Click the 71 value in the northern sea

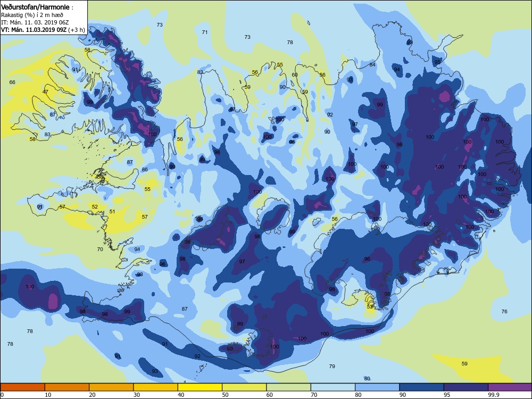tap(205, 32)
